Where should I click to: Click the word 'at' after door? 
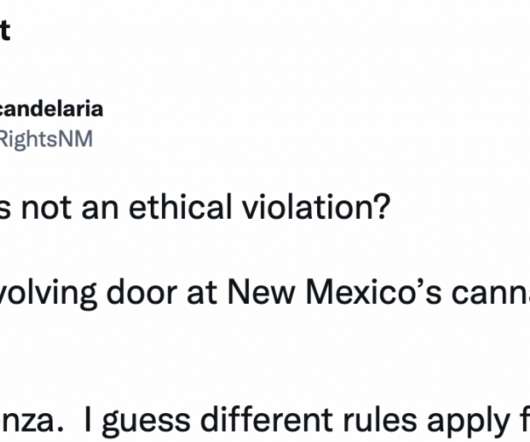tap(202, 294)
